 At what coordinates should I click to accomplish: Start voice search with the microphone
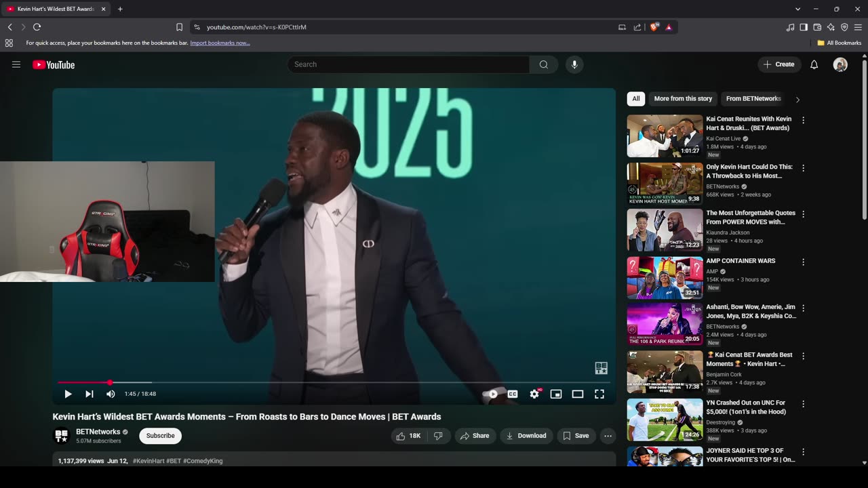(574, 64)
